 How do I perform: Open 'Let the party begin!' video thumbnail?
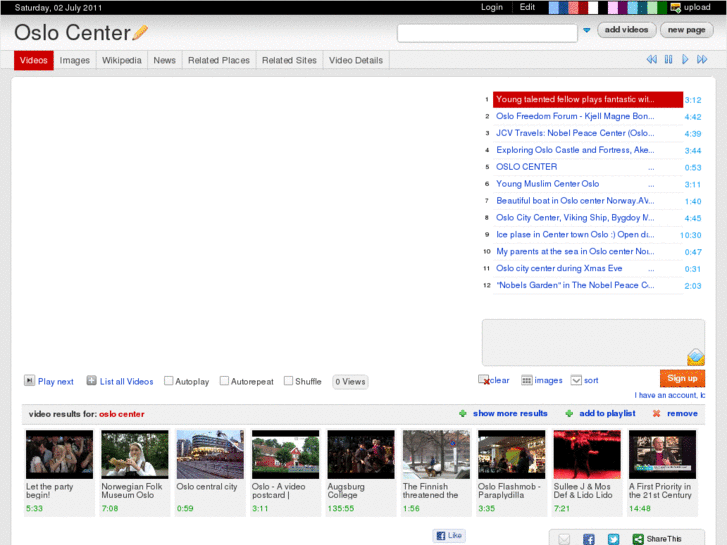click(x=59, y=454)
